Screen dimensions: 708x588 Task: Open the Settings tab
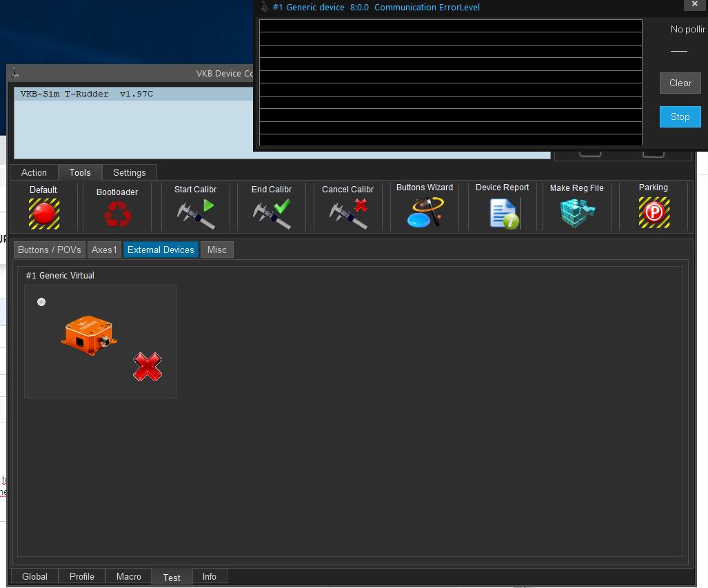click(x=129, y=172)
